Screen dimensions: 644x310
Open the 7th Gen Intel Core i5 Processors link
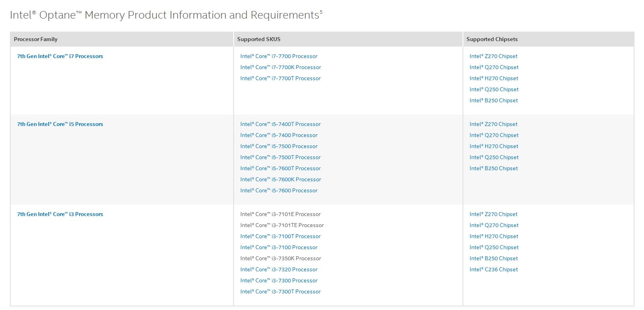60,124
